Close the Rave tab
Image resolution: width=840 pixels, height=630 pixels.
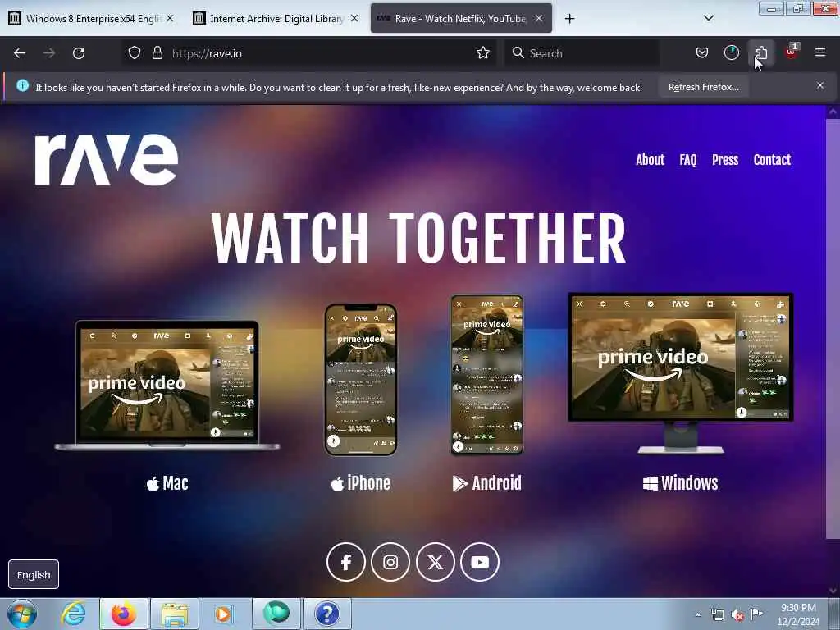(539, 18)
